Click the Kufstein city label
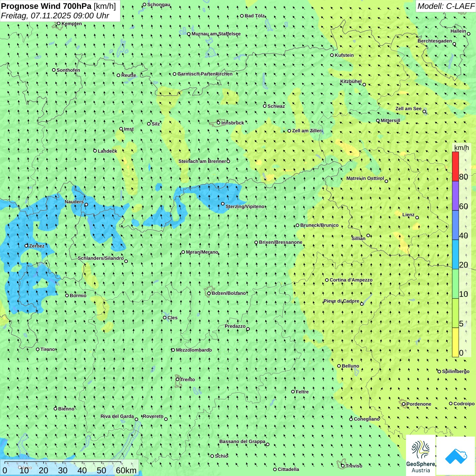476x476 pixels. tap(344, 55)
